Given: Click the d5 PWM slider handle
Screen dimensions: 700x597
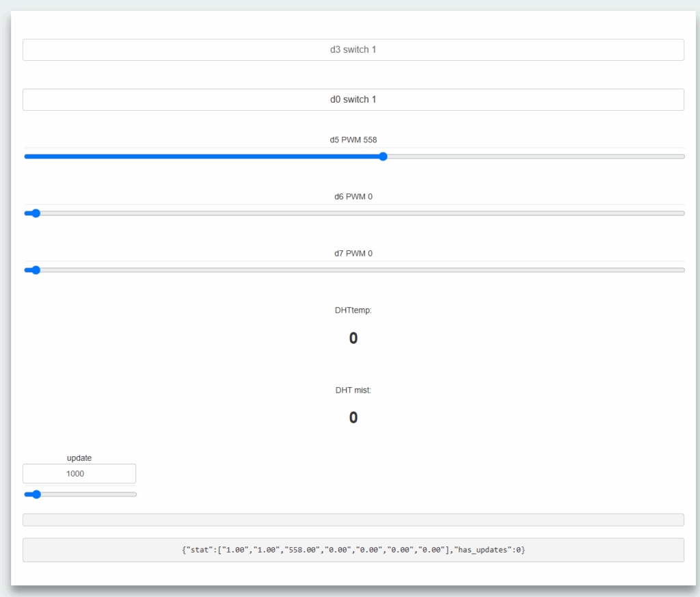Looking at the screenshot, I should (x=383, y=157).
